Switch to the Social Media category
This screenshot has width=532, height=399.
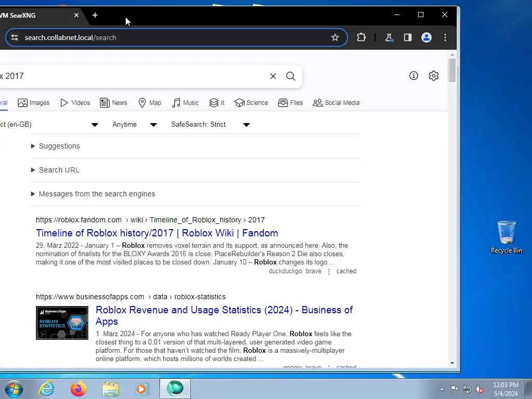tap(336, 103)
